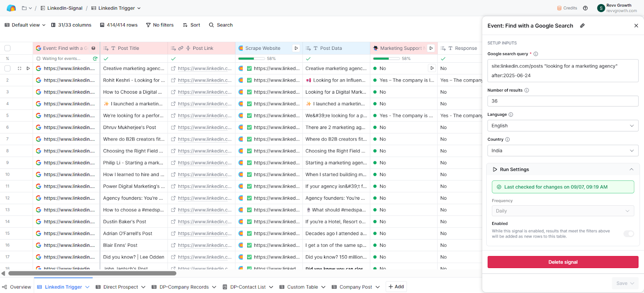644x293 pixels.
Task: Open the Credits indicator
Action: (x=567, y=8)
